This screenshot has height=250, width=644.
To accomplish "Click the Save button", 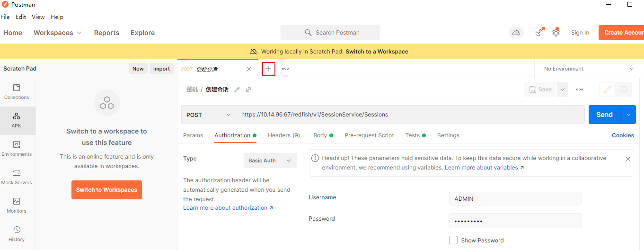I will [540, 89].
